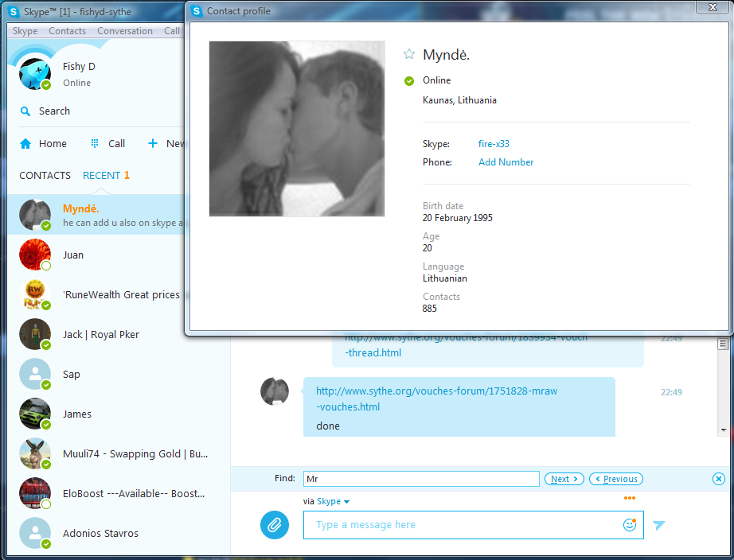Click the fire-x33 Skype name link

tap(494, 144)
